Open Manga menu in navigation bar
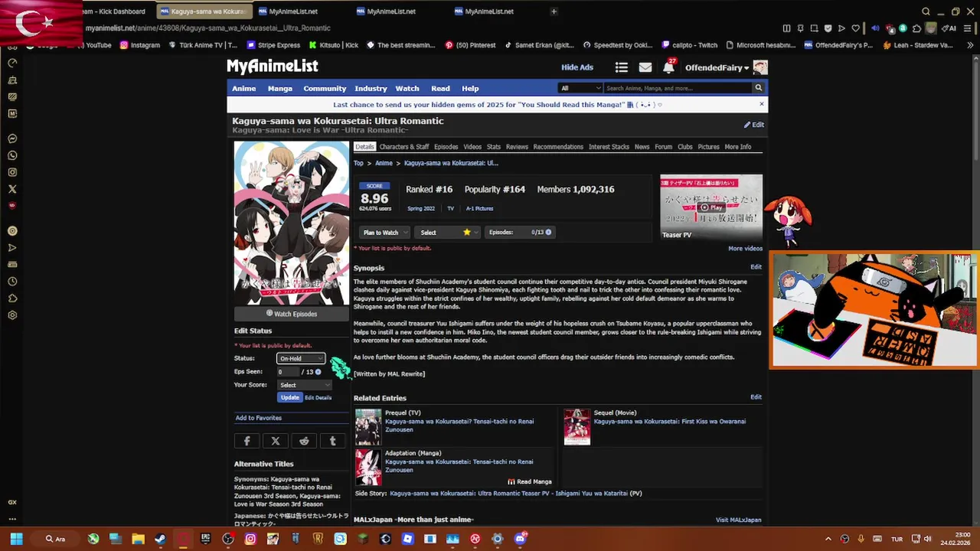This screenshot has height=551, width=980. [x=280, y=88]
